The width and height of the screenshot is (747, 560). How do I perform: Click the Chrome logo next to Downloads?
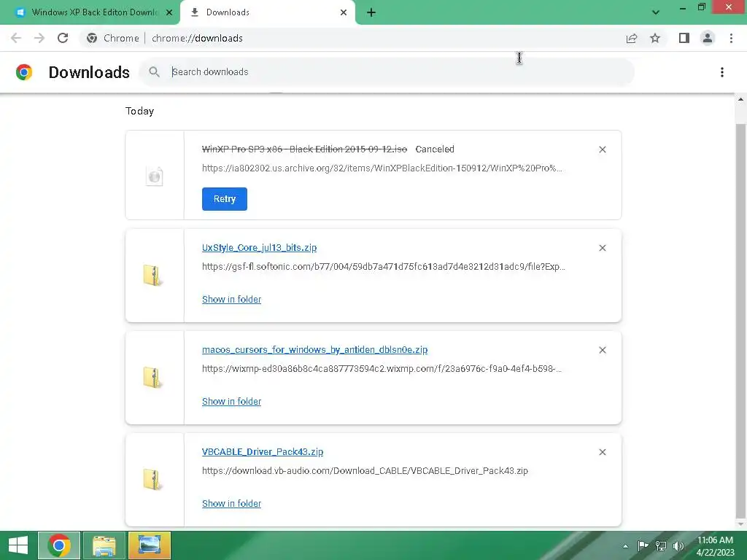pyautogui.click(x=24, y=72)
